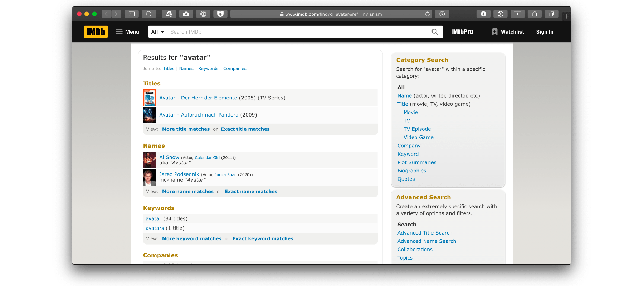Screen dimensions: 644x286
Task: Click the browser address bar
Action: 331,14
